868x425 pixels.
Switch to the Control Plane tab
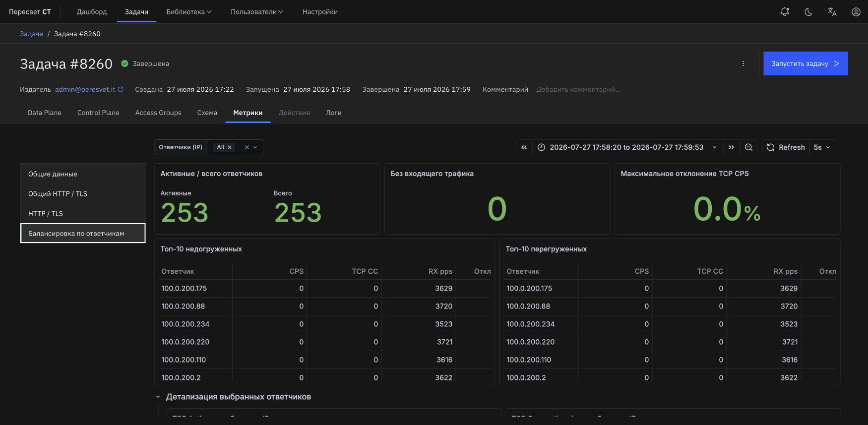click(98, 113)
